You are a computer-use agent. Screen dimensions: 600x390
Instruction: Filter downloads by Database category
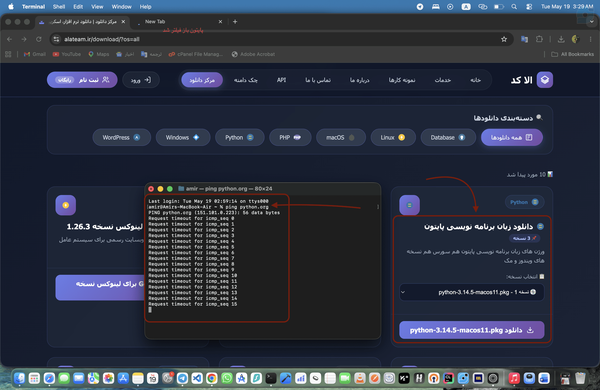[448, 137]
